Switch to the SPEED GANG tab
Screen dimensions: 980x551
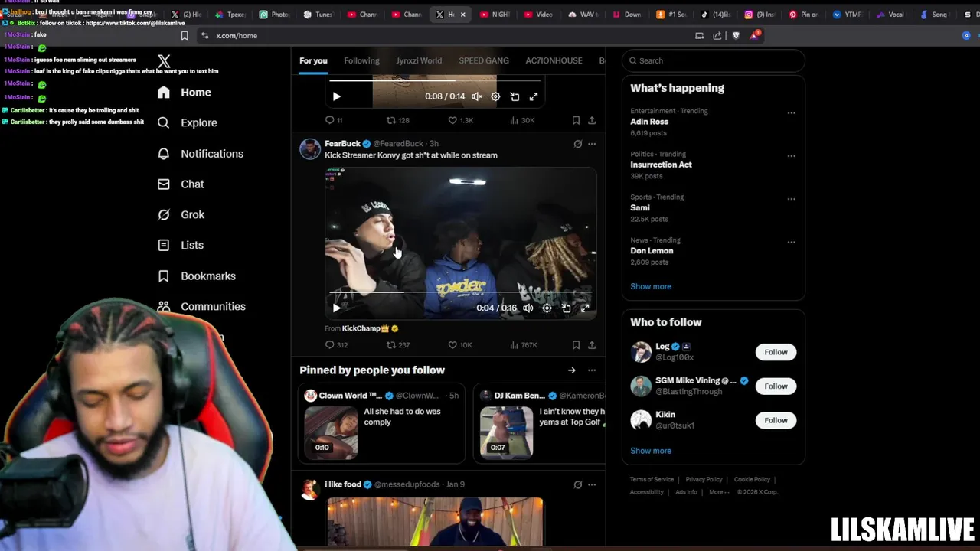click(484, 60)
